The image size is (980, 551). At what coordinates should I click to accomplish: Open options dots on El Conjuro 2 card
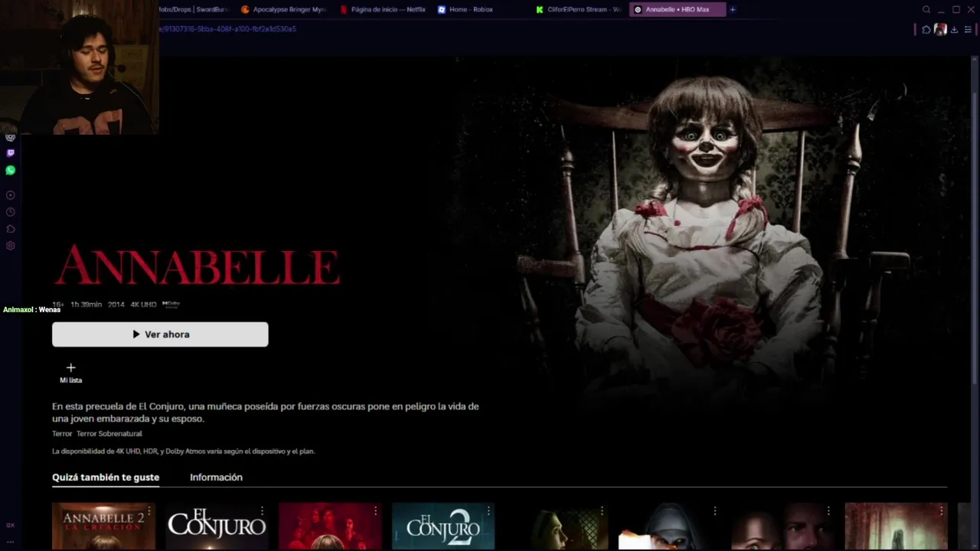(x=488, y=510)
